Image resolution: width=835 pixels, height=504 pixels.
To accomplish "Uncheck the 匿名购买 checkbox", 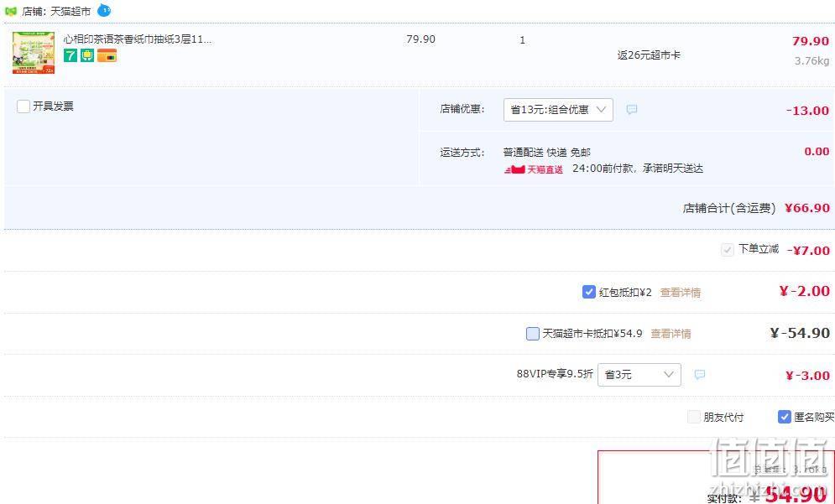I will tap(785, 417).
